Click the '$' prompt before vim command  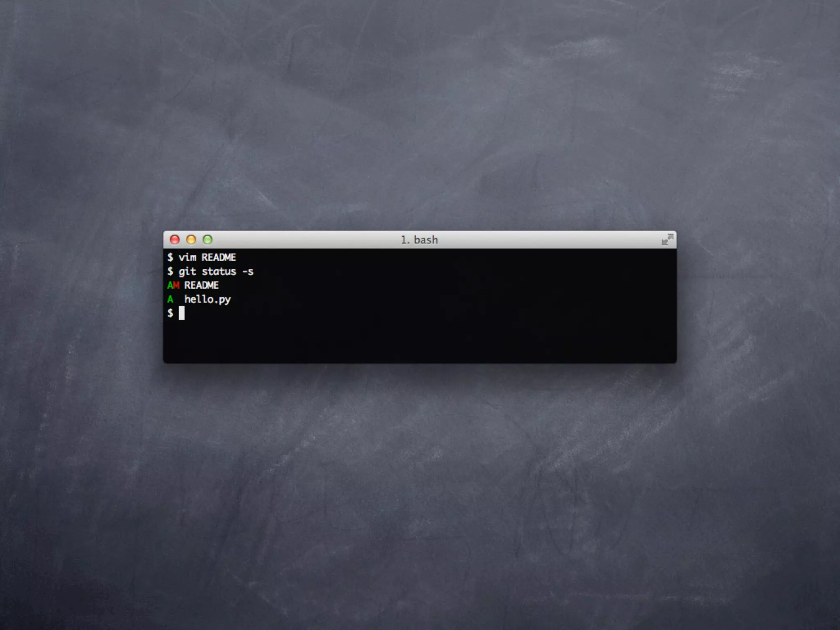pyautogui.click(x=170, y=258)
